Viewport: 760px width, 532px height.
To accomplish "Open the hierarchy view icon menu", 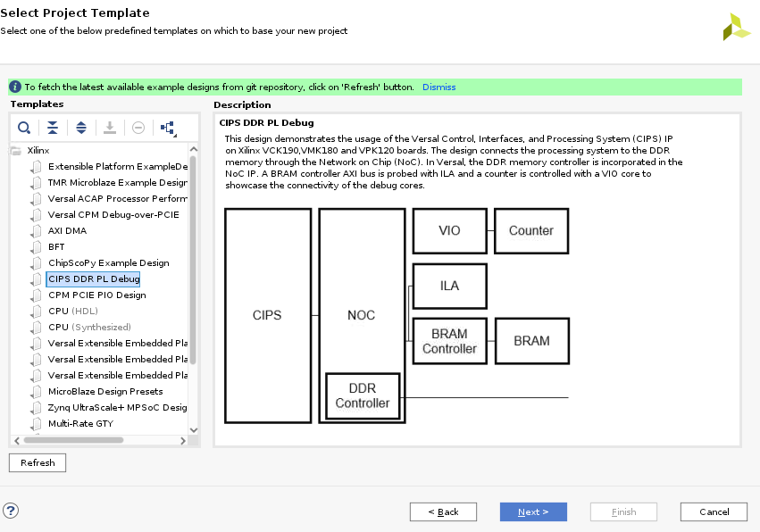I will pyautogui.click(x=167, y=128).
